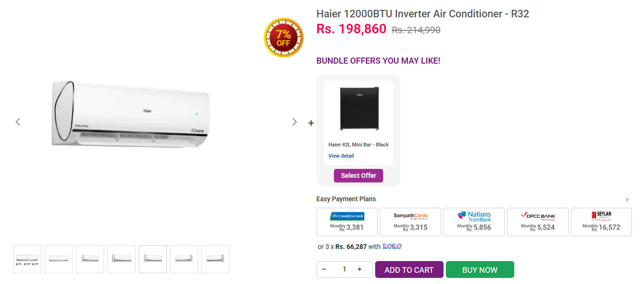Decrease quantity with minus button
Image resolution: width=644 pixels, height=284 pixels.
(x=324, y=269)
